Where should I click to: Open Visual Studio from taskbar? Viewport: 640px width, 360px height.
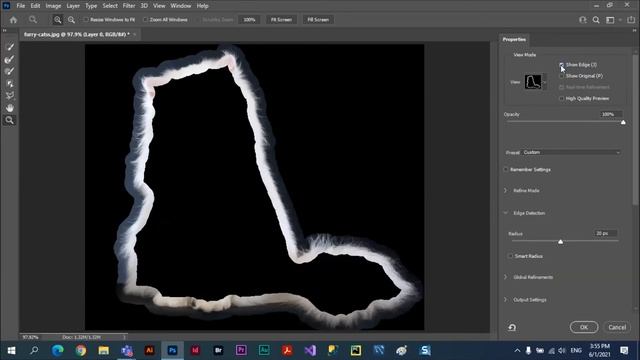310,350
